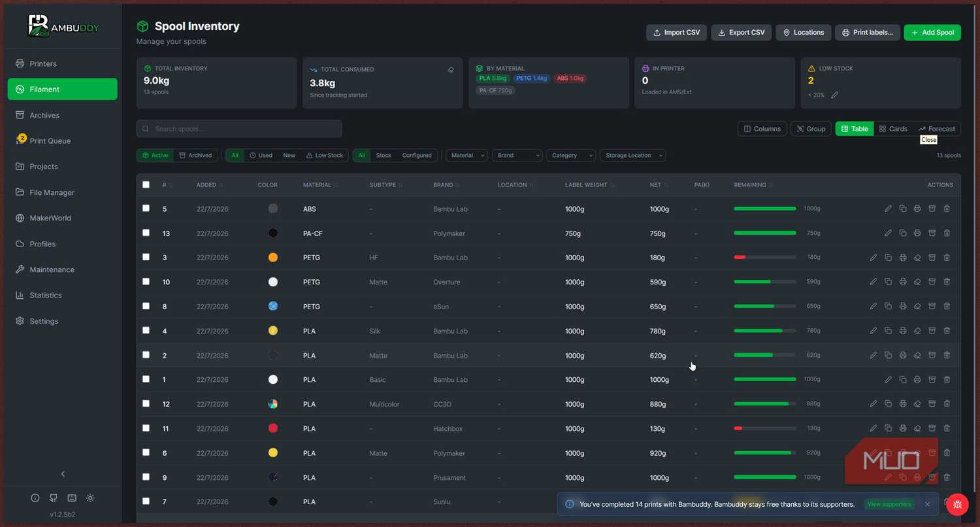The image size is (980, 527).
Task: Toggle theme with the sun icon in sidebar
Action: 90,498
